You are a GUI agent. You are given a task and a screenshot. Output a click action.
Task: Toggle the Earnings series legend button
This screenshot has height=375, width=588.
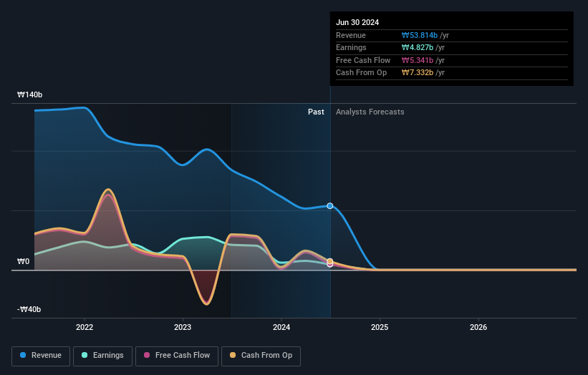pyautogui.click(x=102, y=356)
